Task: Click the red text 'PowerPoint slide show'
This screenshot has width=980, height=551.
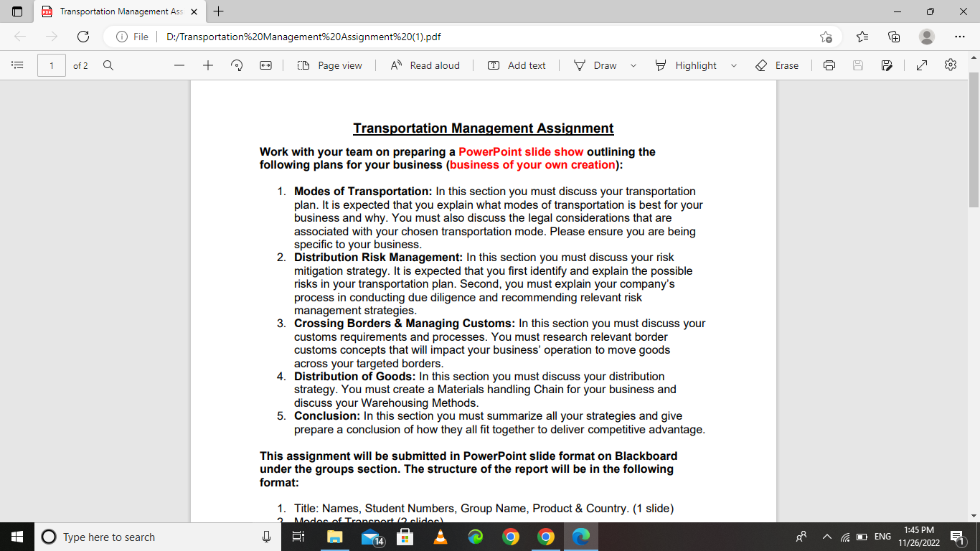Action: [521, 152]
